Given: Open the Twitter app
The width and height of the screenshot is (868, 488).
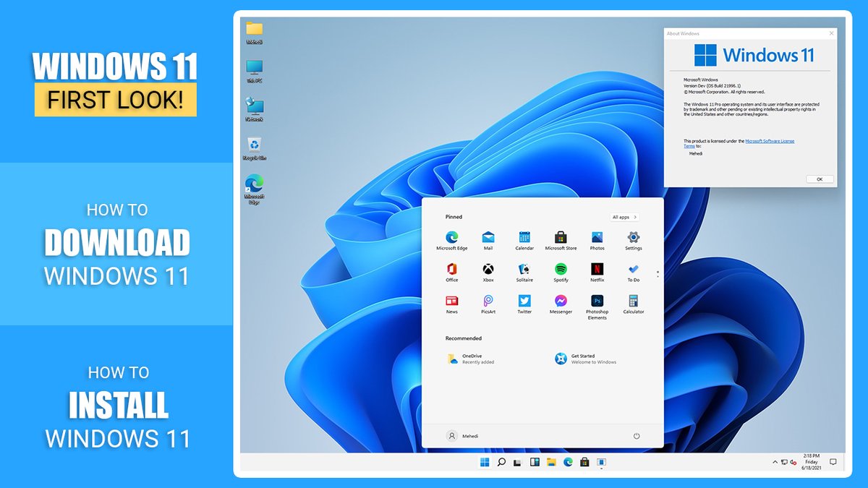Looking at the screenshot, I should tap(524, 304).
